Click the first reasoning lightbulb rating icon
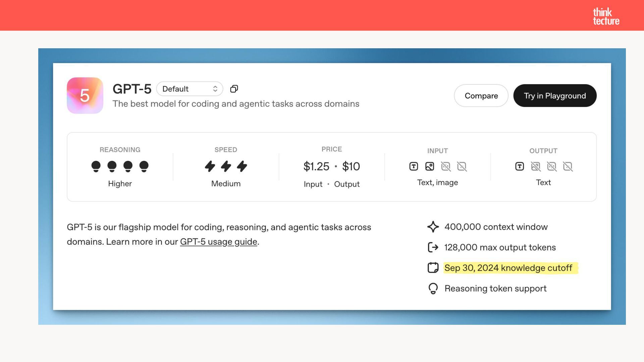 click(x=96, y=166)
